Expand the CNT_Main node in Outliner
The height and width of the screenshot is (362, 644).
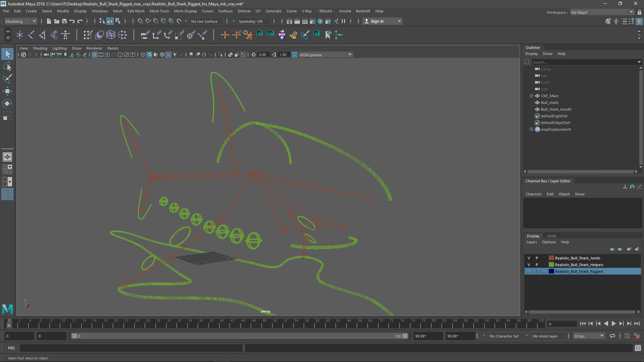click(531, 96)
